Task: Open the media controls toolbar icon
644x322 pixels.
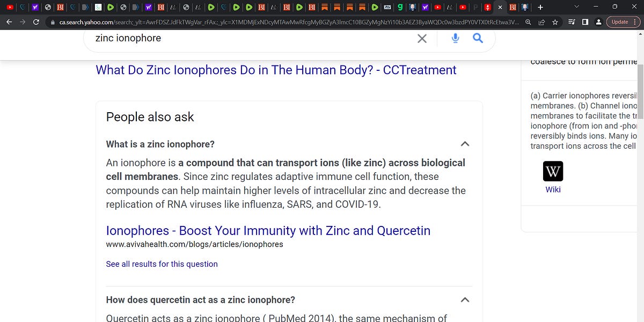Action: [571, 22]
